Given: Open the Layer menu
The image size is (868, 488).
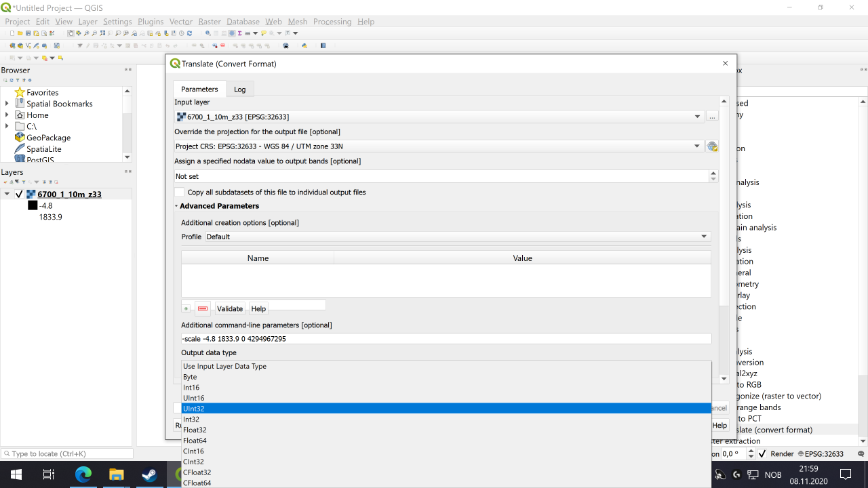Looking at the screenshot, I should [x=88, y=22].
